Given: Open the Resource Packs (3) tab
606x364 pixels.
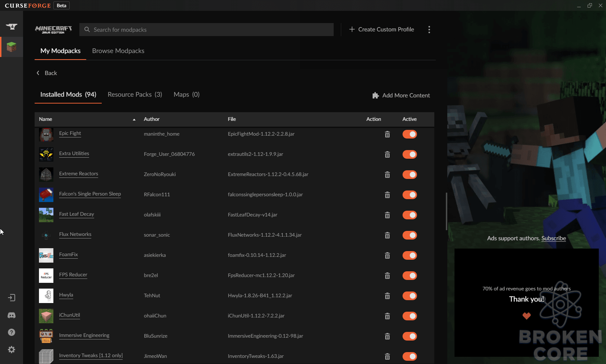Looking at the screenshot, I should (135, 95).
